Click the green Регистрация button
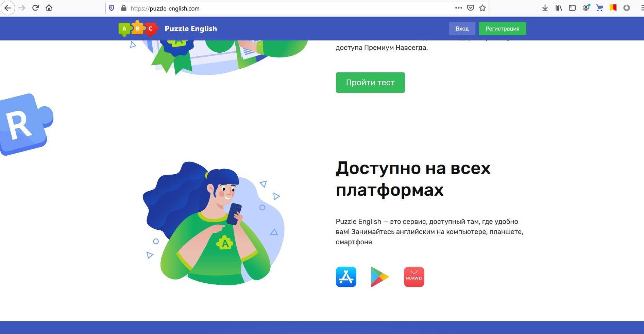 tap(502, 29)
